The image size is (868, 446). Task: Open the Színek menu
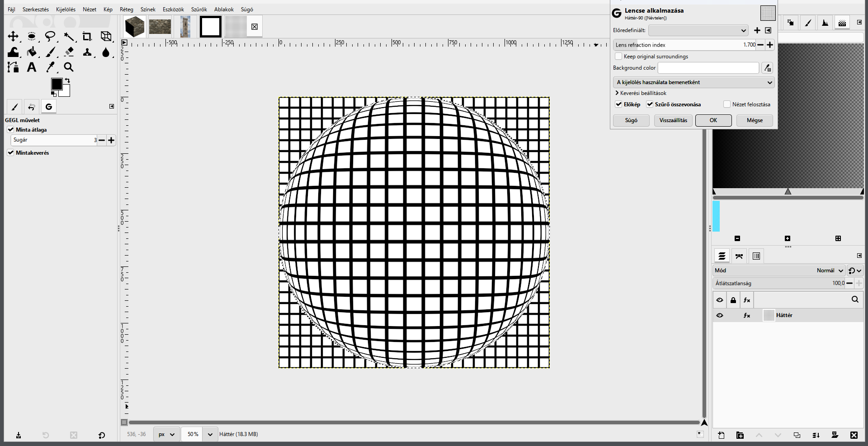click(148, 9)
